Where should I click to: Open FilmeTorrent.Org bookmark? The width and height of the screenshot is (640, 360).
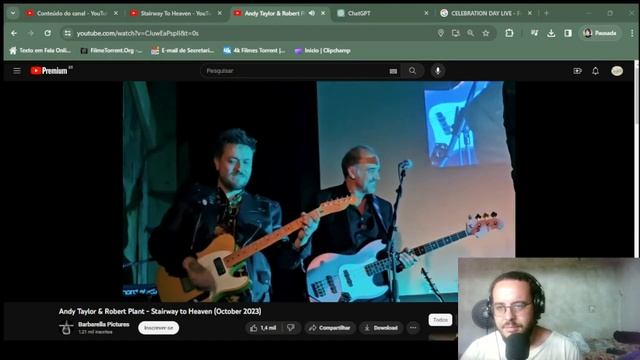(111, 51)
